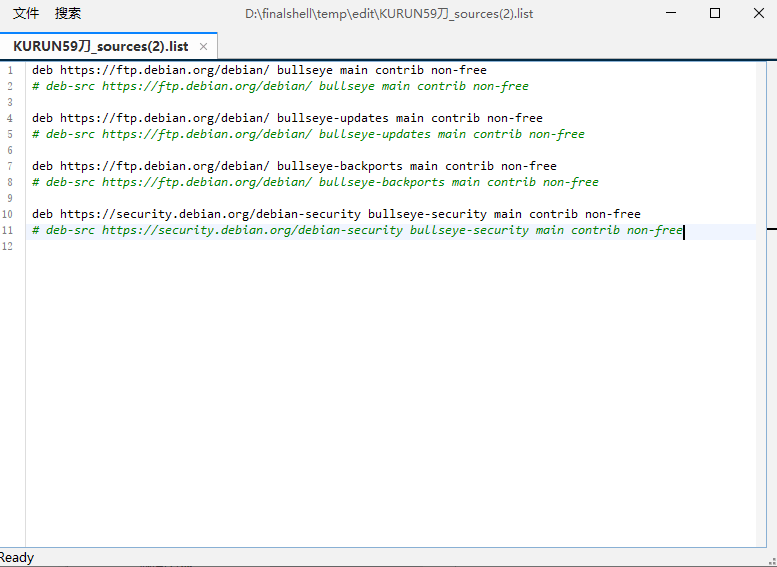Close the KURUN59刀_sources(2).list tab
The width and height of the screenshot is (777, 567).
click(x=204, y=46)
